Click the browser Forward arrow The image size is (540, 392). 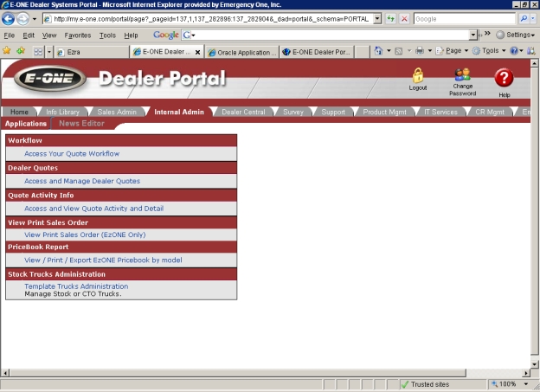pos(22,18)
